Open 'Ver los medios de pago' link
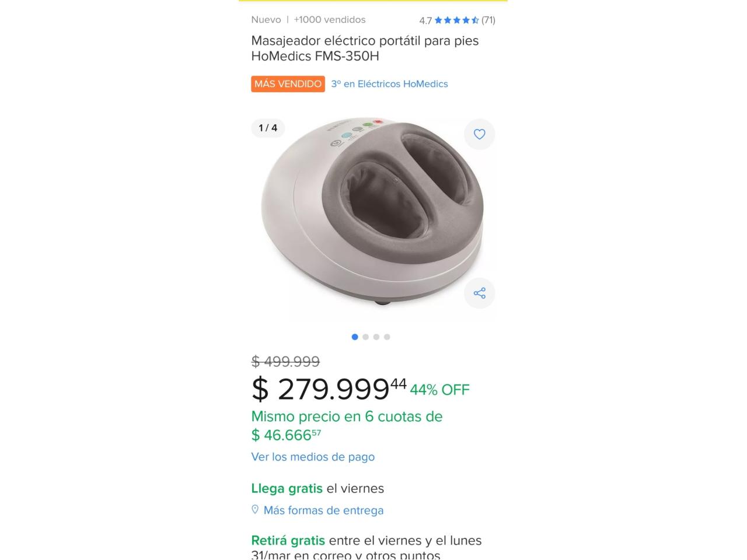747x560 pixels. [x=313, y=457]
